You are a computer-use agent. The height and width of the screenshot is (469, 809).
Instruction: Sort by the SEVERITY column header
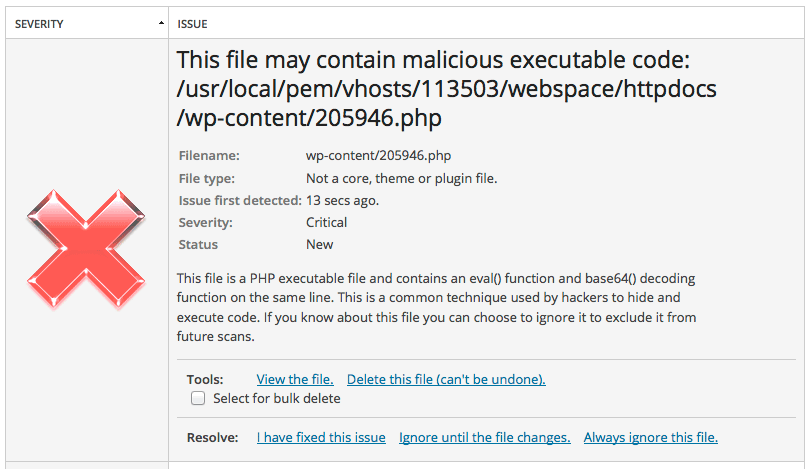(x=39, y=24)
